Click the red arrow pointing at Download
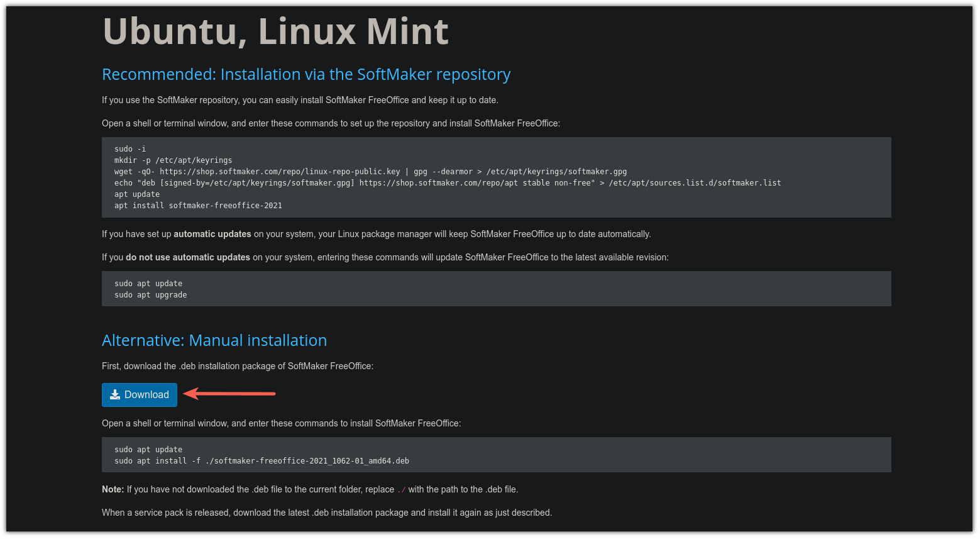The width and height of the screenshot is (980, 539). click(229, 394)
